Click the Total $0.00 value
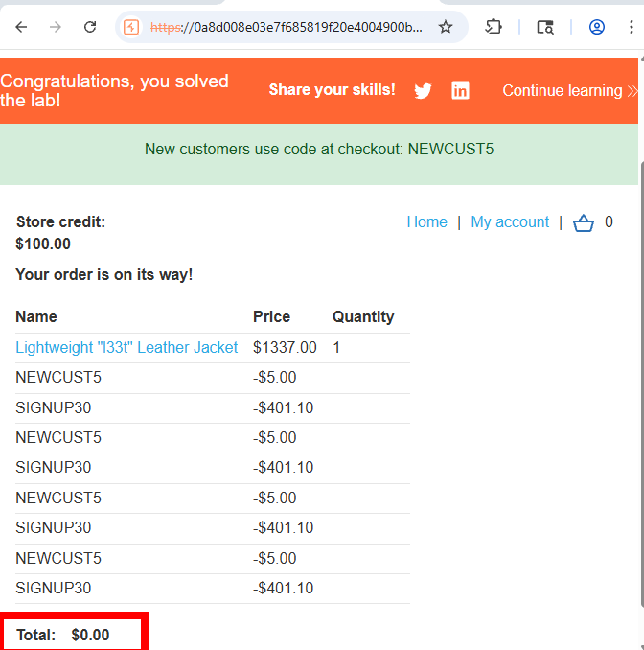The image size is (644, 650). point(90,635)
